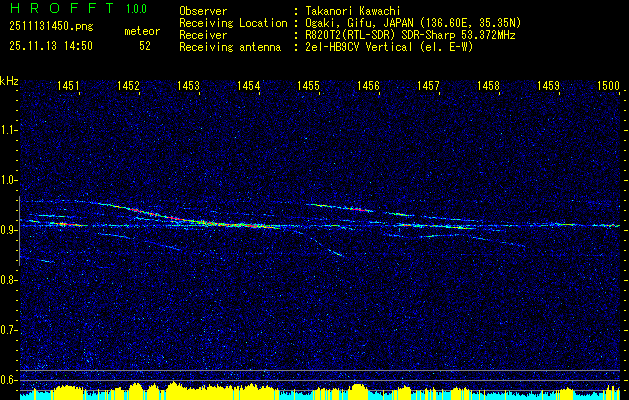The height and width of the screenshot is (400, 629).
Task: Click the 1.0 kHz axis label
Action: (x=8, y=180)
